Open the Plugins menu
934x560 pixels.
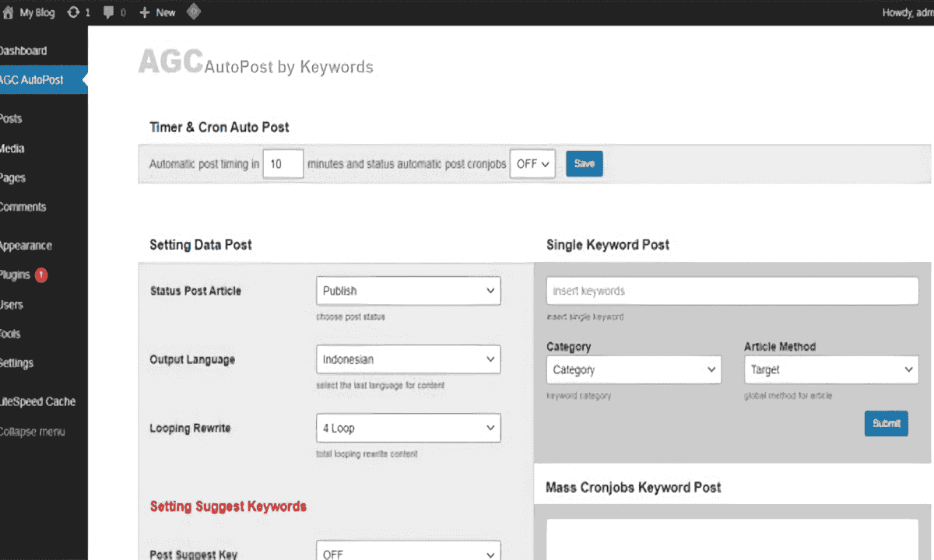point(16,275)
